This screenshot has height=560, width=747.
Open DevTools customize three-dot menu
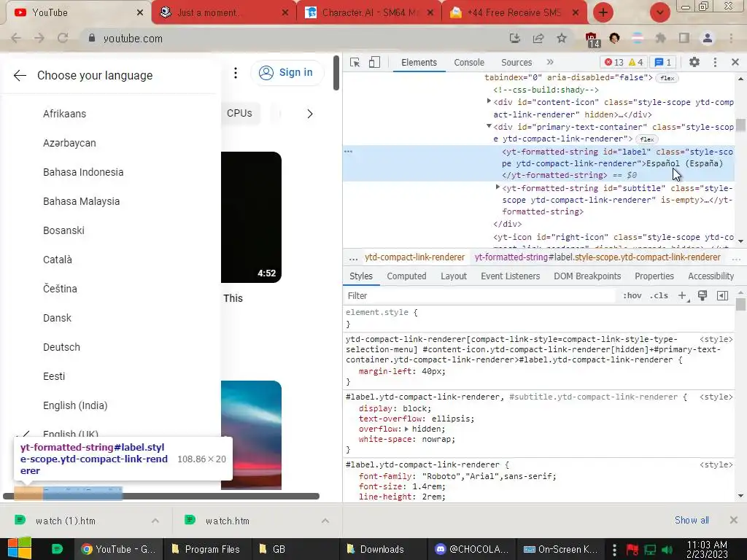pos(715,62)
